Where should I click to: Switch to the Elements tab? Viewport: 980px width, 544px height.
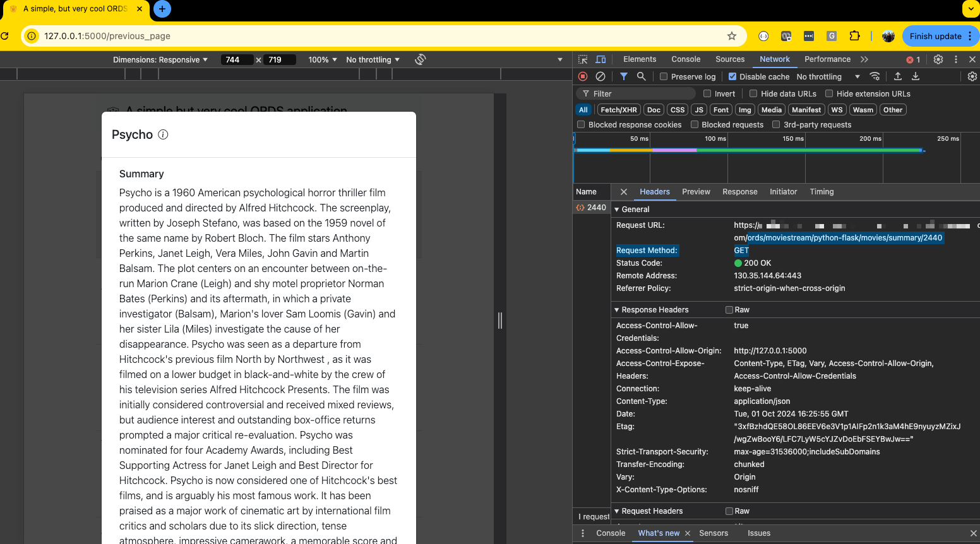point(640,59)
